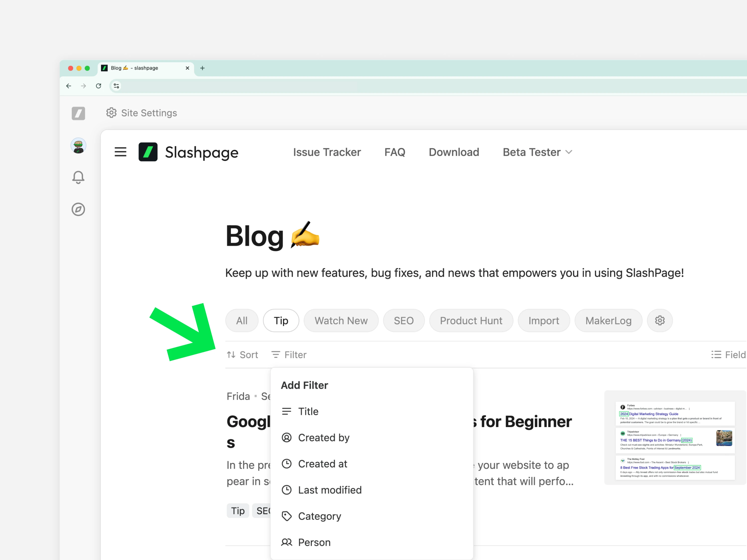Click the Category tag icon
This screenshot has height=560, width=747.
coord(287,516)
